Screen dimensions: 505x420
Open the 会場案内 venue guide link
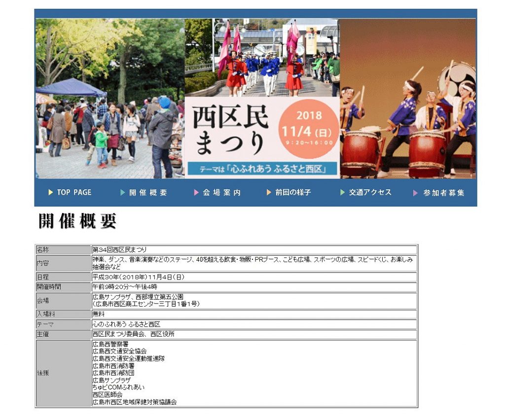tap(221, 193)
